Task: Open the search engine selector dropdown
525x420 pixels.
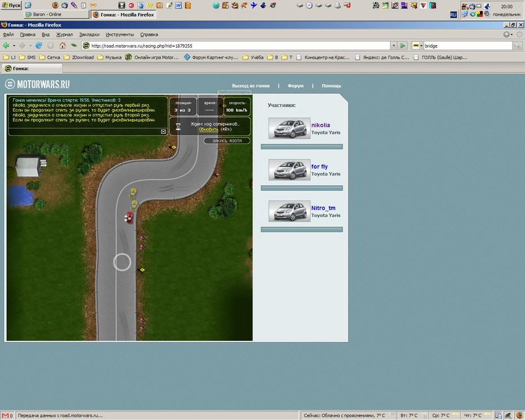Action: coord(417,46)
